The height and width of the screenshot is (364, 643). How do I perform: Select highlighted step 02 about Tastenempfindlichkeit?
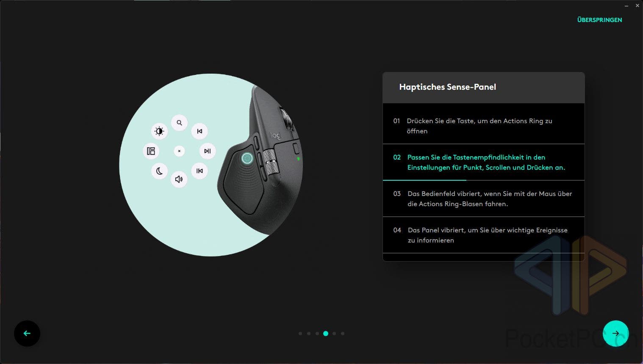483,162
